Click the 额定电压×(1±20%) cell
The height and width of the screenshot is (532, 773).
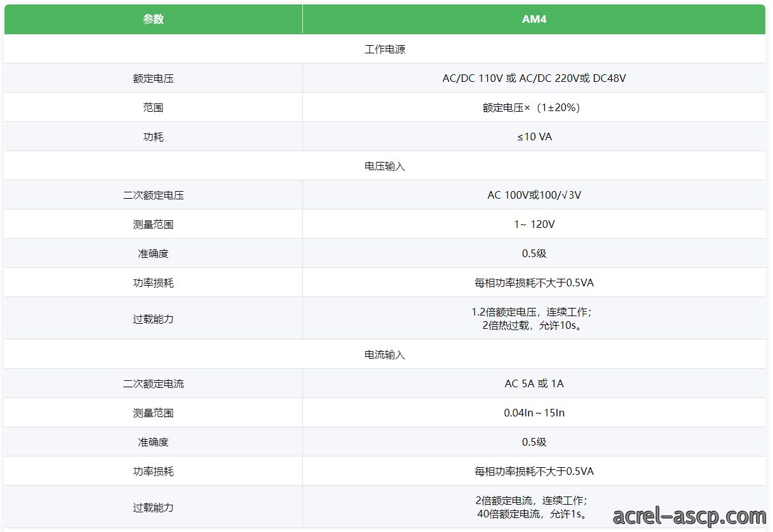click(534, 108)
